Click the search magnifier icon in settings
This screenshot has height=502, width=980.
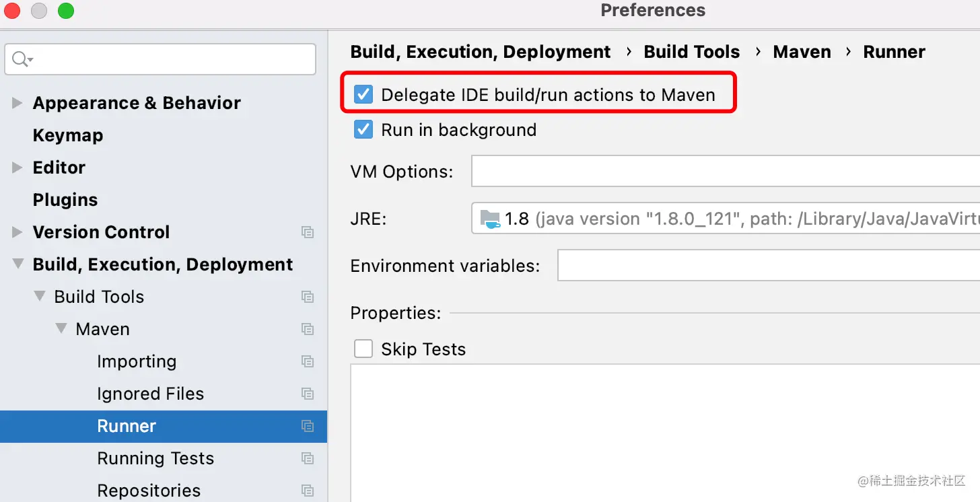point(21,59)
